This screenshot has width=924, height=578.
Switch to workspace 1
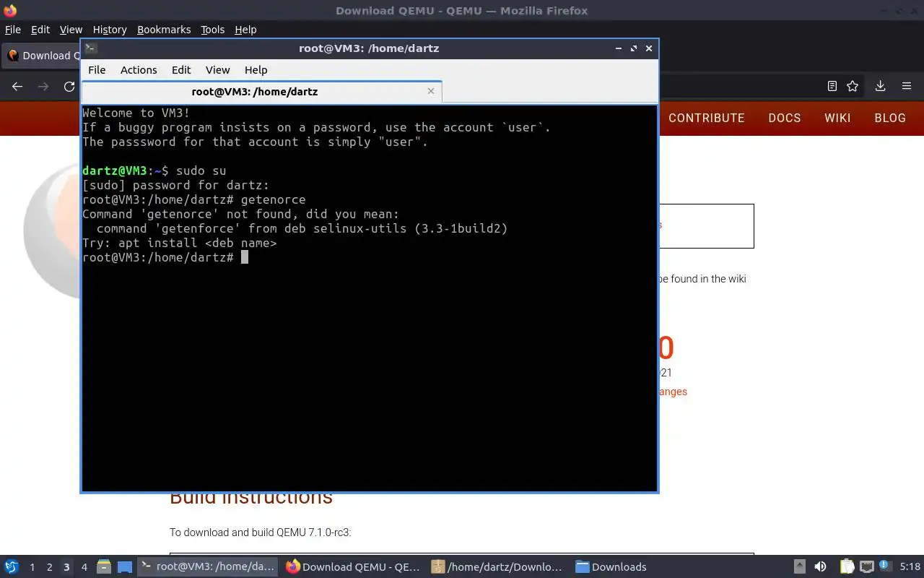(32, 567)
